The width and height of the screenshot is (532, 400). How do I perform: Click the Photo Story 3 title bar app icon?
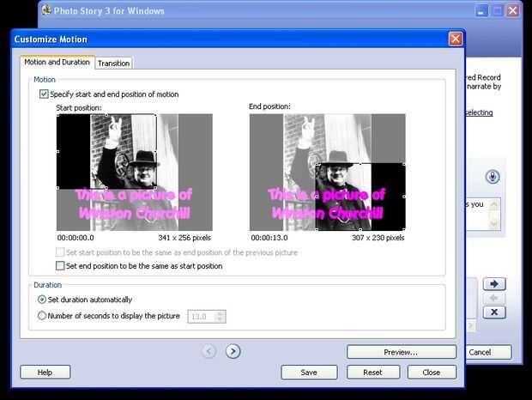tap(46, 10)
